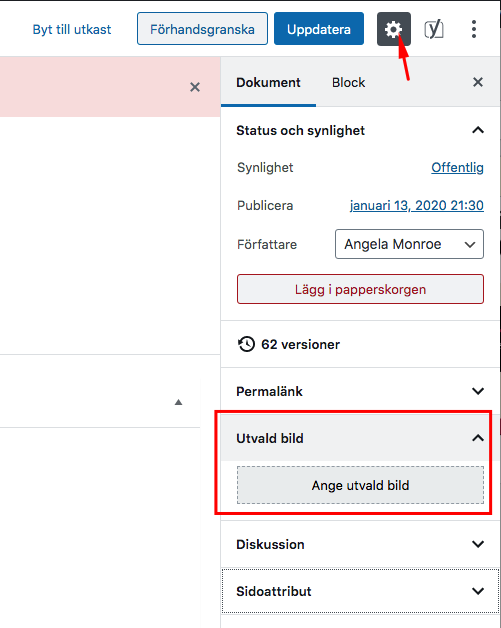This screenshot has width=501, height=628.
Task: Toggle the settings gear sidebar icon
Action: [394, 29]
